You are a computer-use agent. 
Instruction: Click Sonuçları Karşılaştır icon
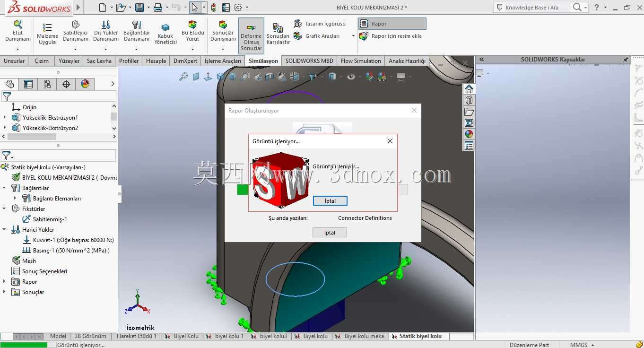point(278,35)
